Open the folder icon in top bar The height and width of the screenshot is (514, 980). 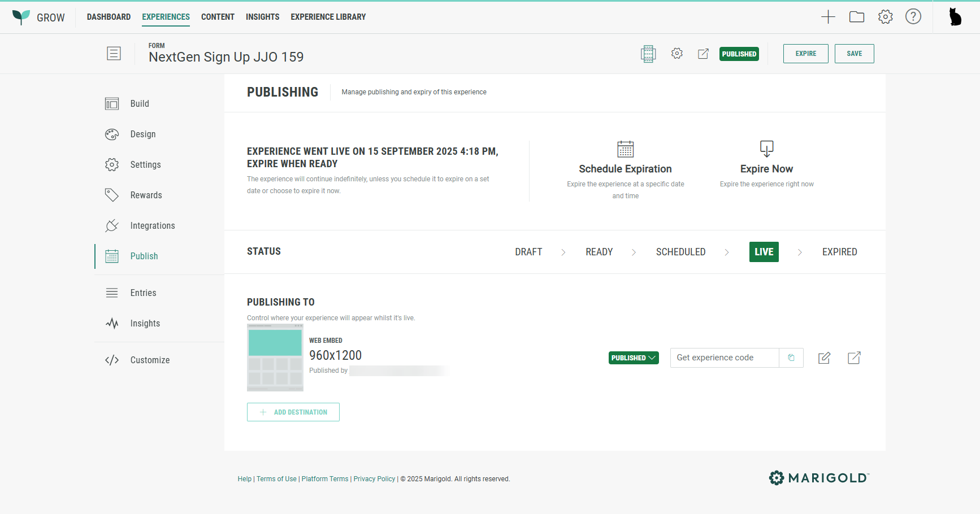(857, 17)
